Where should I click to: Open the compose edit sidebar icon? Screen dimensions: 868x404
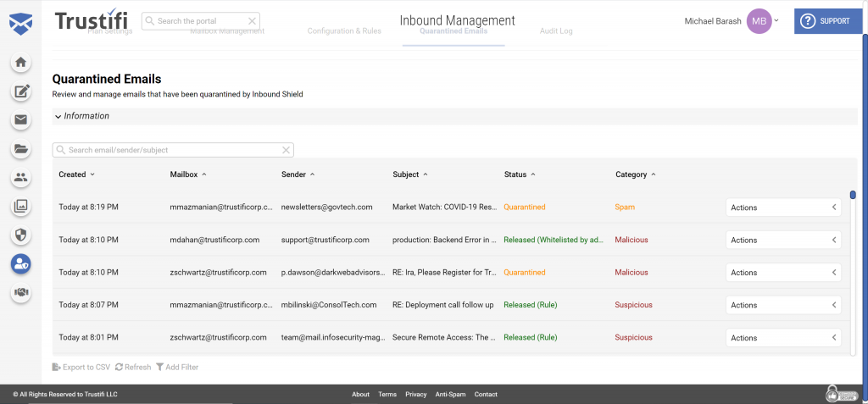pos(21,91)
